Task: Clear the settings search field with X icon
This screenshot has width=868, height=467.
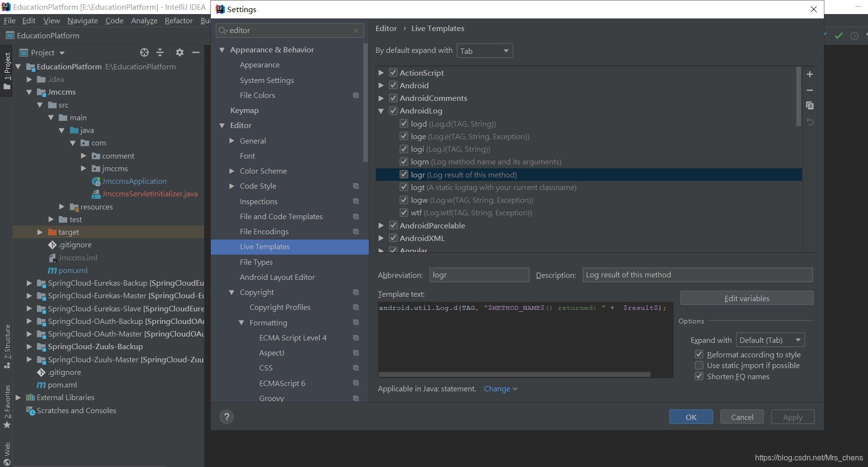Action: (356, 31)
